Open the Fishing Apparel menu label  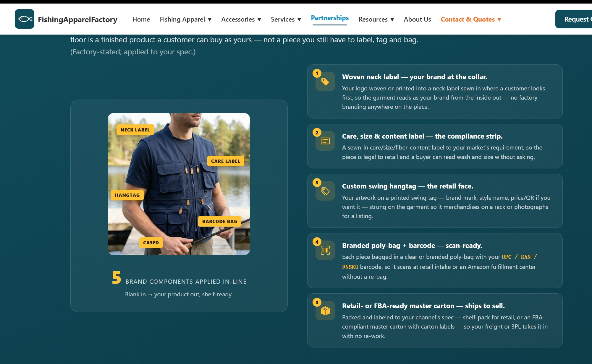pyautogui.click(x=182, y=19)
